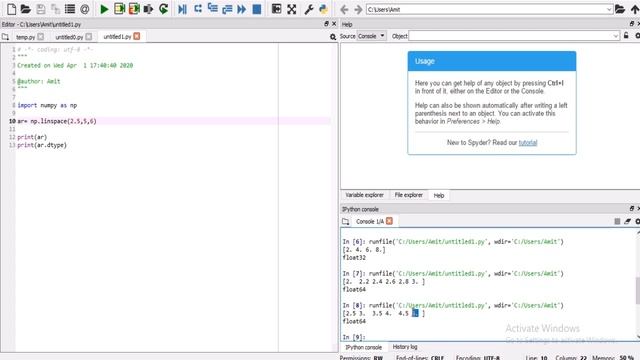
Task: Toggle fullscreen mode icon
Action: coord(291,9)
